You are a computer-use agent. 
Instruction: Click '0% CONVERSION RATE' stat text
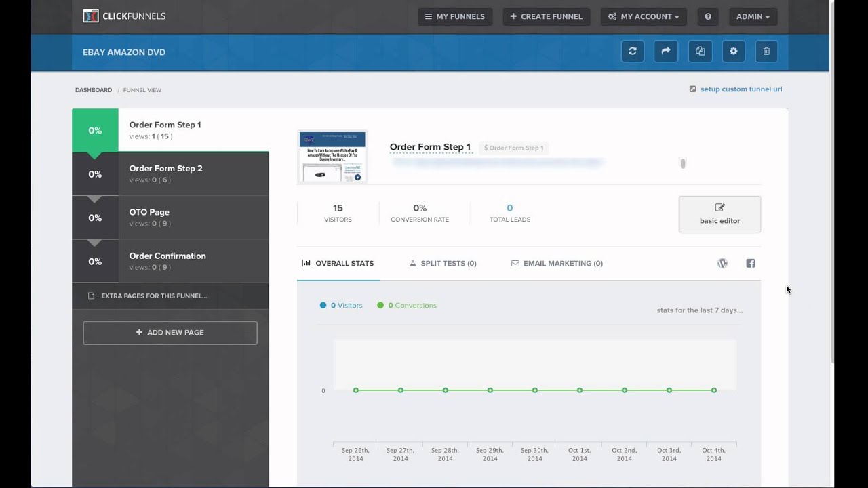420,213
